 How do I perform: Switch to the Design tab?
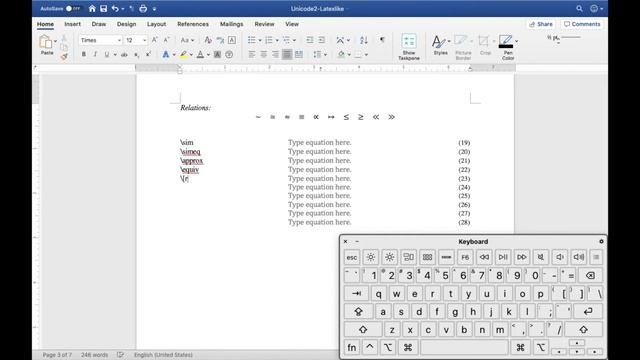[127, 24]
